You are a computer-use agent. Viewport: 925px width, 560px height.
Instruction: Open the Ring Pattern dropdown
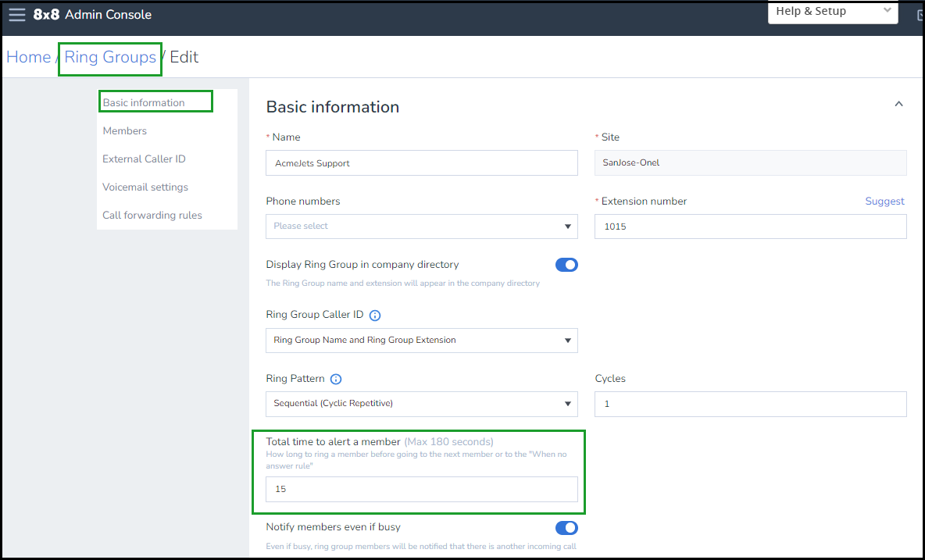[422, 404]
